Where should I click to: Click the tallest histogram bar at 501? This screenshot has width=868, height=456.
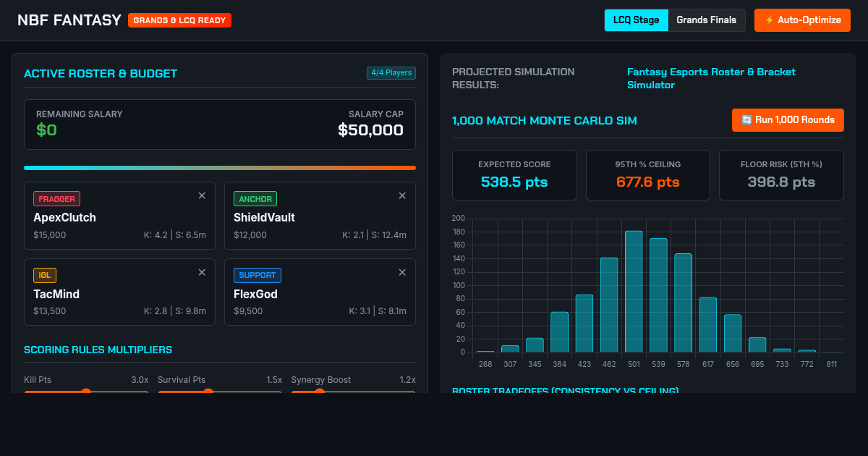(634, 292)
